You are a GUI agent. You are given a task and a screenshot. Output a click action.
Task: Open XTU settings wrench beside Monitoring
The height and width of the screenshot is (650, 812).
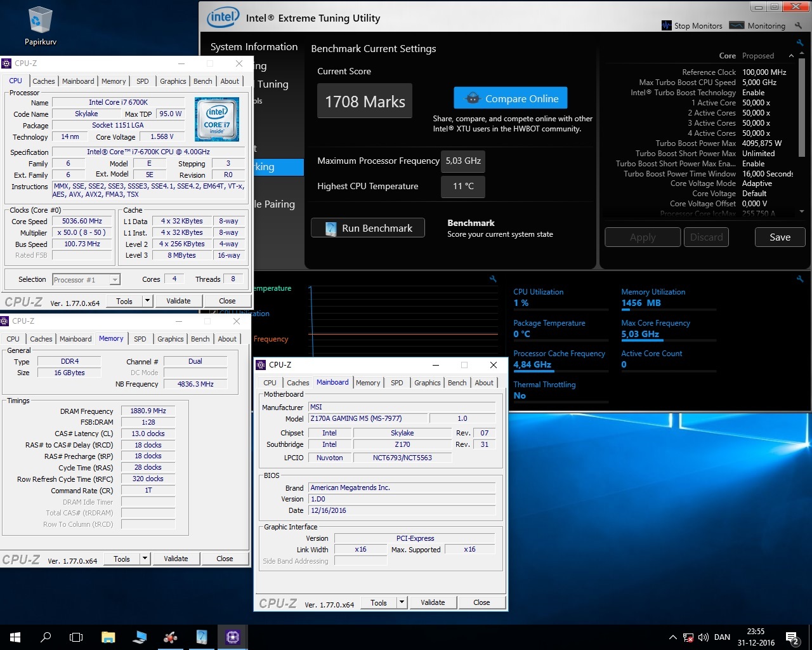(x=798, y=26)
